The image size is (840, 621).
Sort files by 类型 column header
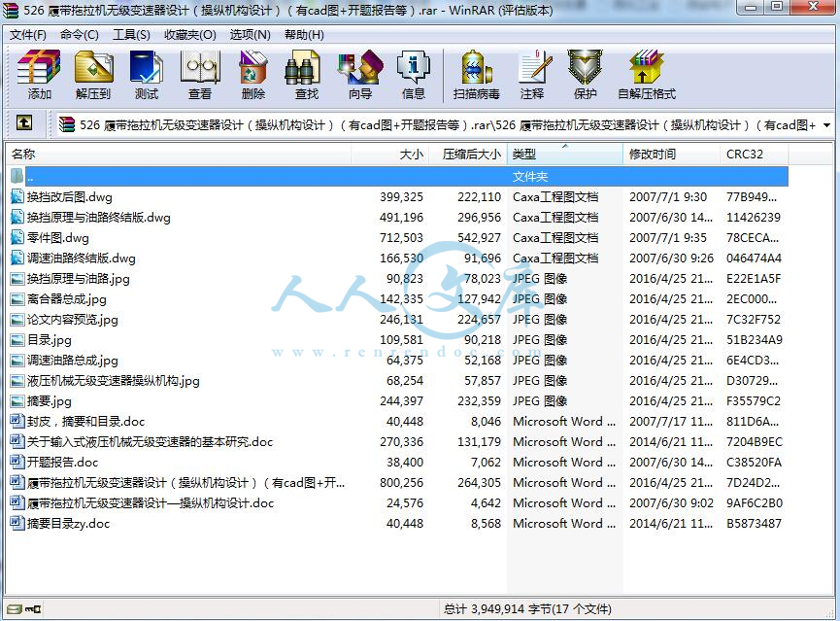(564, 155)
